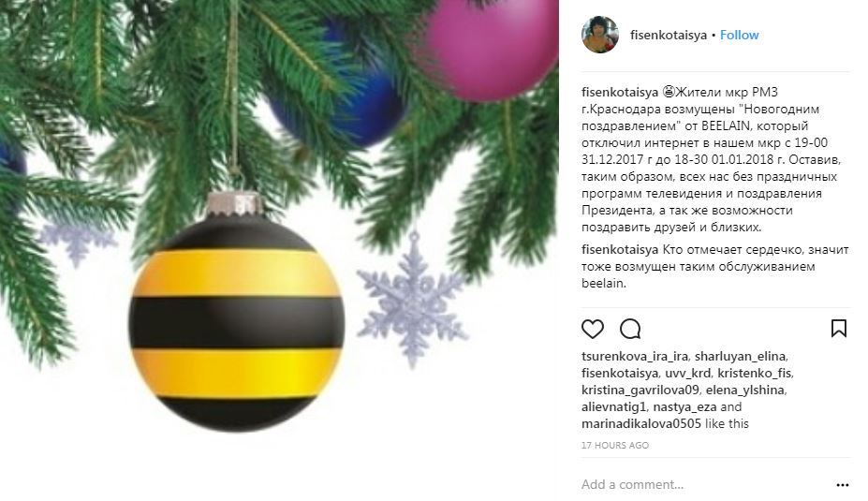Image resolution: width=868 pixels, height=501 pixels.
Task: Follow fisenkotaisya account
Action: click(x=739, y=35)
